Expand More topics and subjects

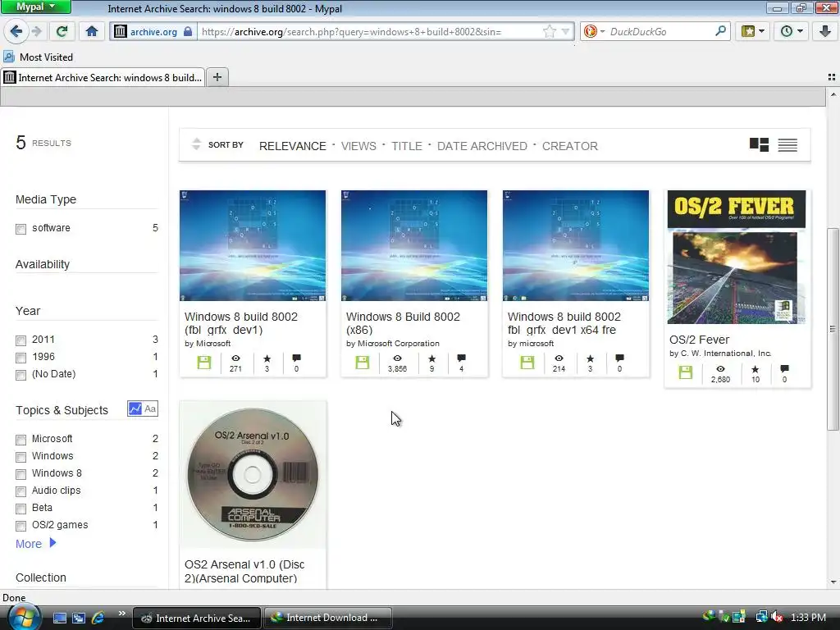click(x=35, y=544)
